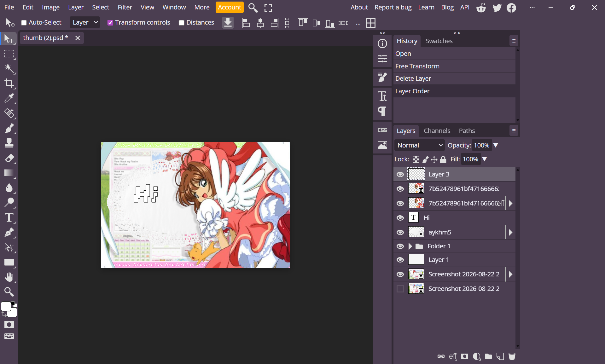Select the Dodge tool
Screen dimensions: 605x364
coord(9,202)
